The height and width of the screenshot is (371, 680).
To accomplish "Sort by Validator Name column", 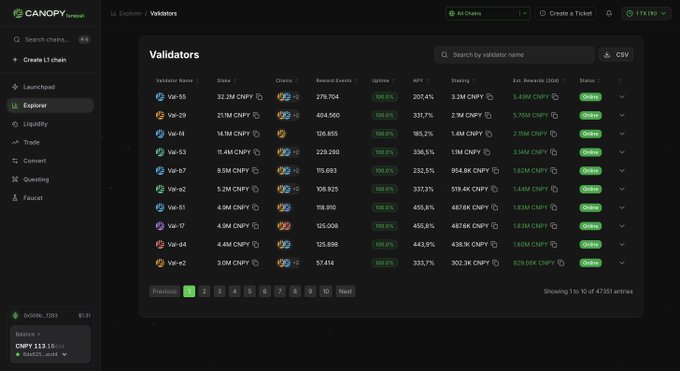I will pyautogui.click(x=177, y=81).
